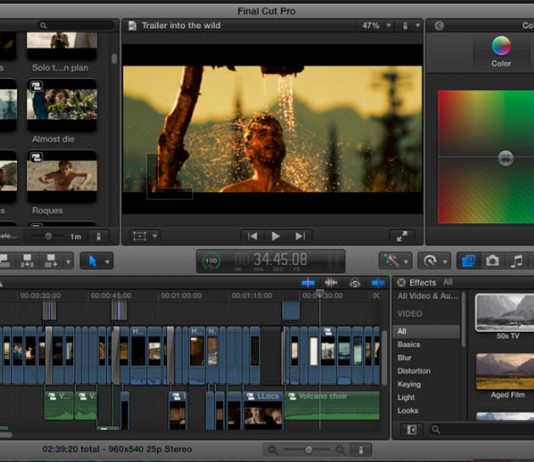Click inside the color board gradient
This screenshot has height=462, width=534.
click(486, 157)
